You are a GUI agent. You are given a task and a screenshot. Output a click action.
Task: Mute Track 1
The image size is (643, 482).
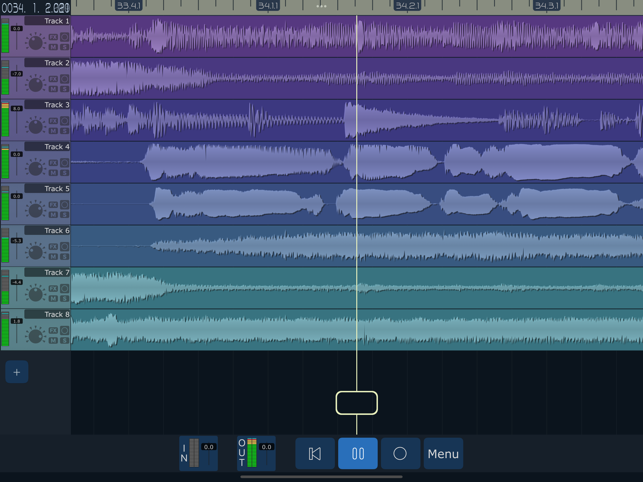coord(53,47)
